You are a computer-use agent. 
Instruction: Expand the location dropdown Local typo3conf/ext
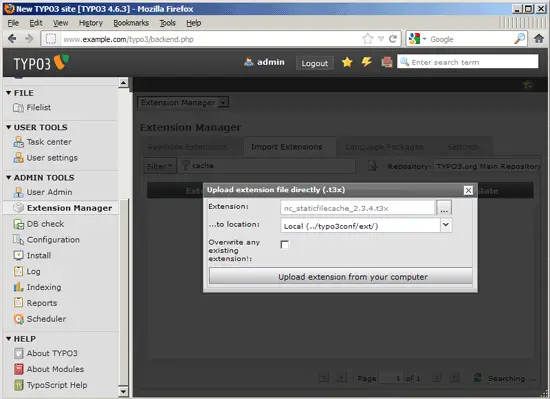pos(446,225)
